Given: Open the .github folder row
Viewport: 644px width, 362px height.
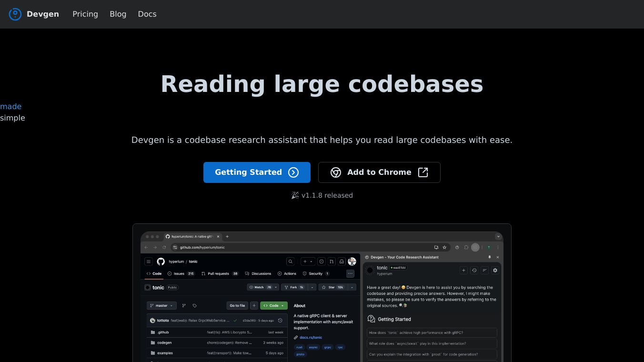Looking at the screenshot, I should (x=217, y=332).
